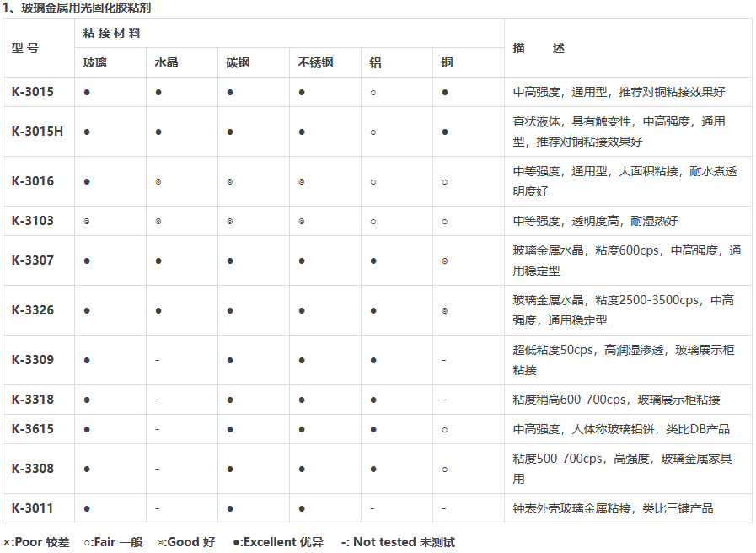Click K-3015 copper excellent rating dot
The height and width of the screenshot is (553, 756).
[445, 93]
